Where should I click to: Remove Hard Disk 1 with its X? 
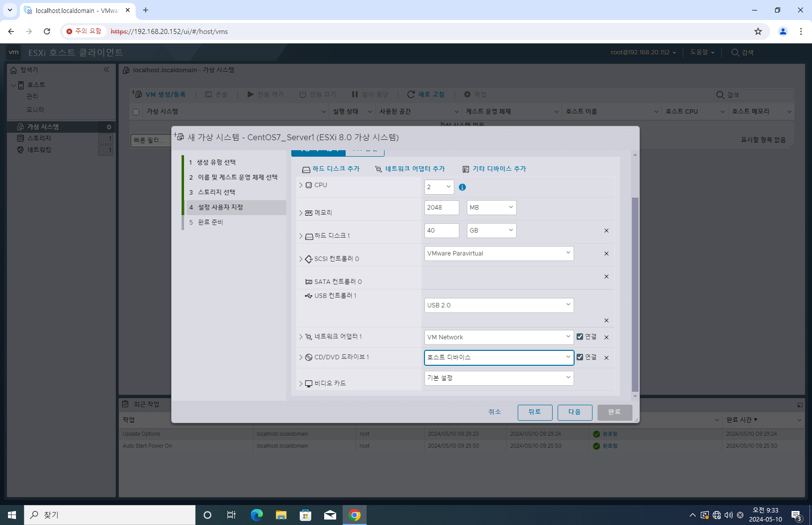click(x=607, y=231)
